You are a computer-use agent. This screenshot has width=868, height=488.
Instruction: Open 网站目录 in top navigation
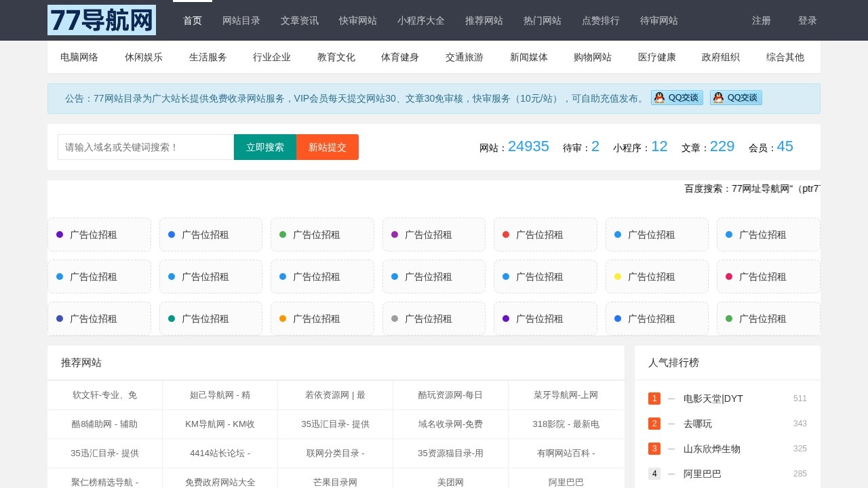(241, 20)
